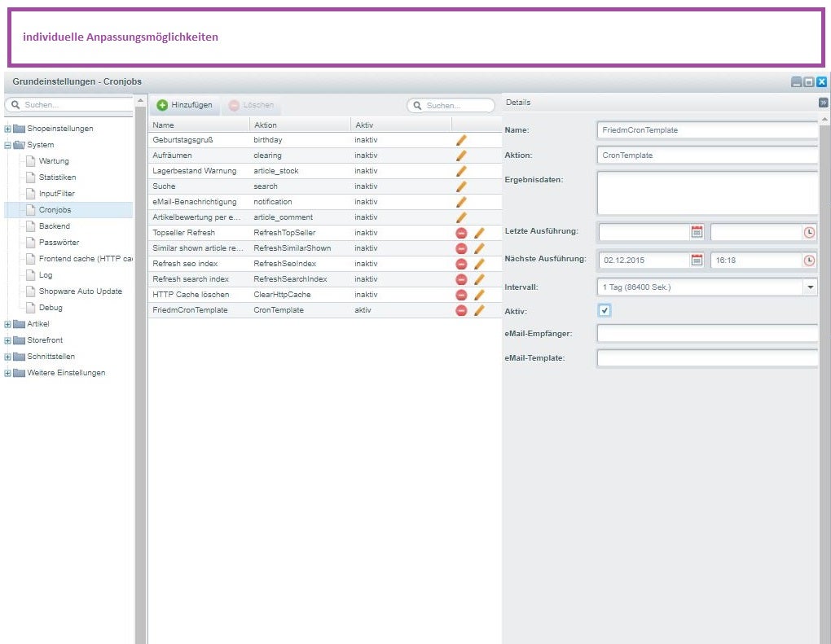This screenshot has height=644, width=831.
Task: Expand the Shopeinstellungen folder
Action: click(7, 129)
